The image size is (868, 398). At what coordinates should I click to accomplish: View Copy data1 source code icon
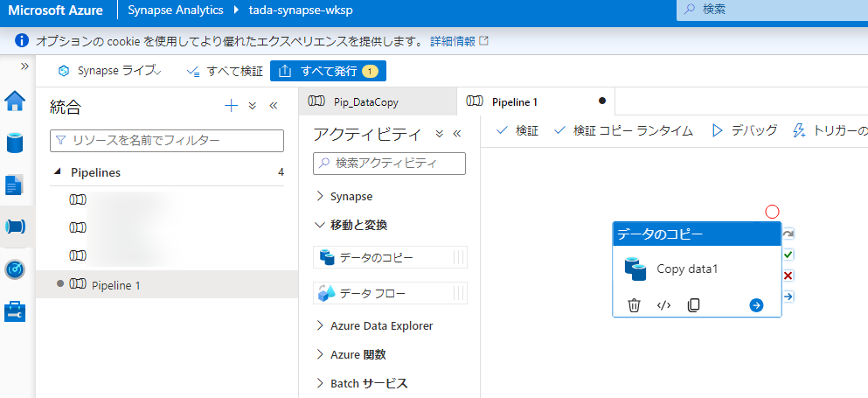[663, 305]
